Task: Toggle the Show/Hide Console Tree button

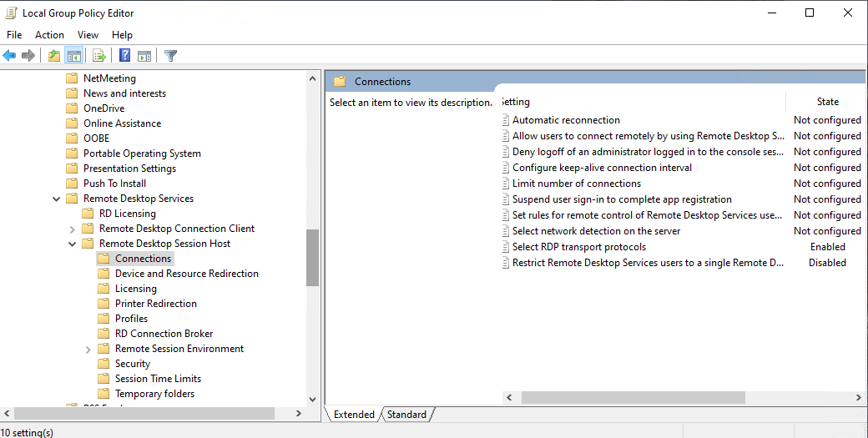Action: pyautogui.click(x=74, y=56)
